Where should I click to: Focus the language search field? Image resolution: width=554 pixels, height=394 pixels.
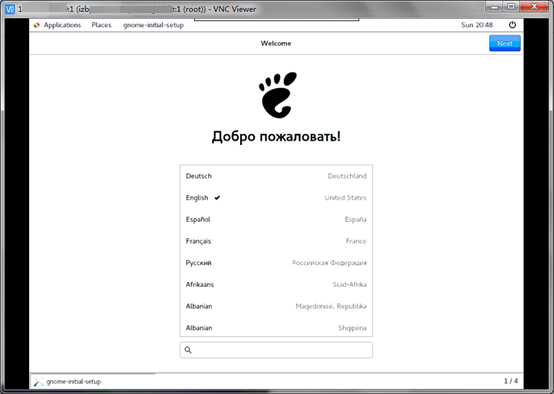coord(276,350)
